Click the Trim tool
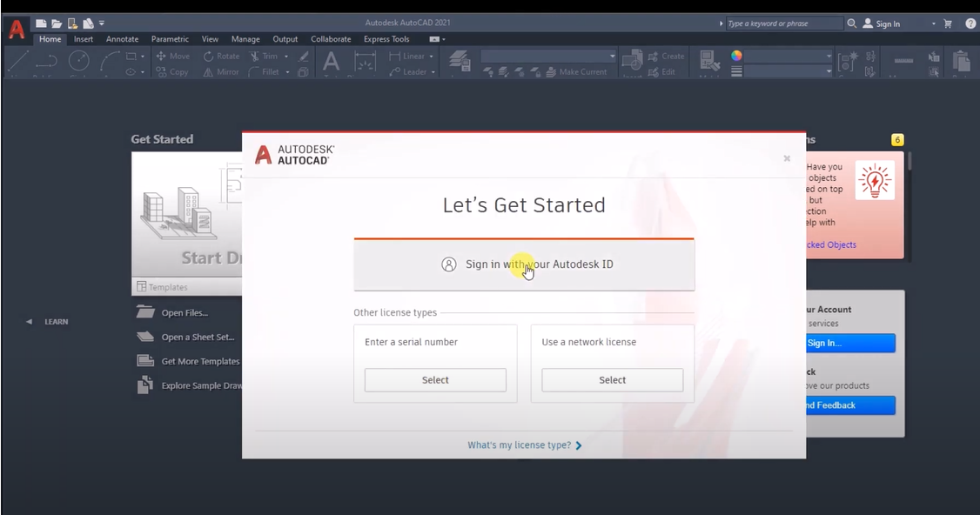 (x=264, y=56)
